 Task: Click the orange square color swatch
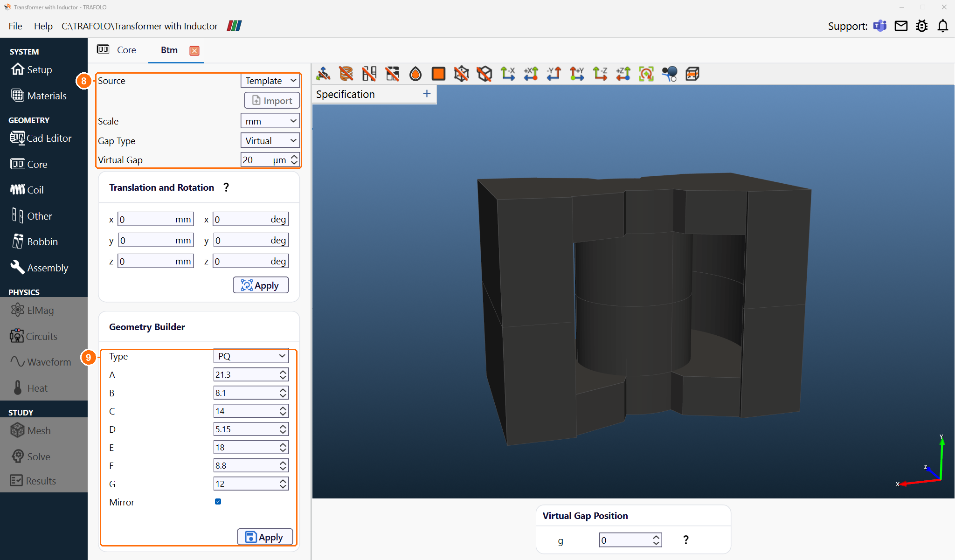(438, 74)
